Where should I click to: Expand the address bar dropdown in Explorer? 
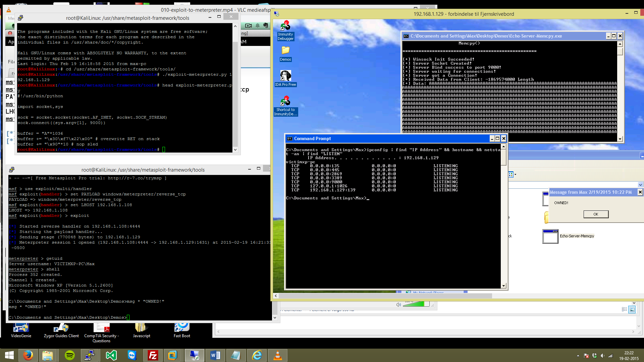coord(640,185)
